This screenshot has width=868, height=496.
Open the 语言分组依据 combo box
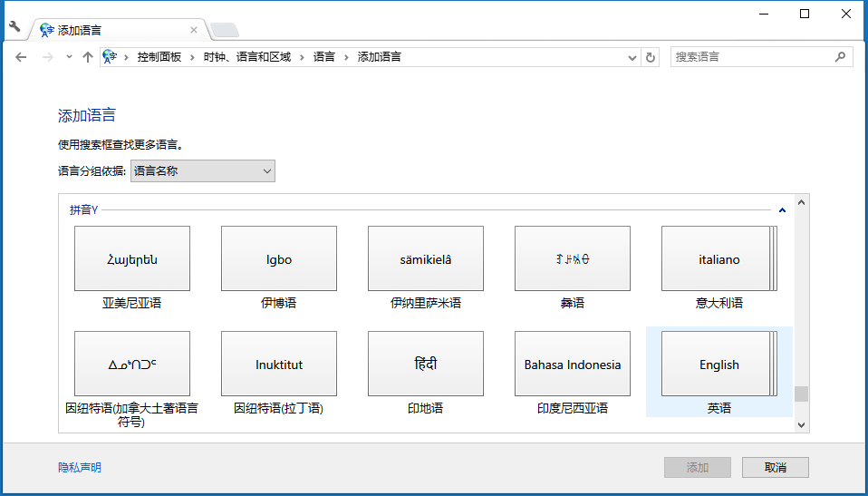(203, 171)
